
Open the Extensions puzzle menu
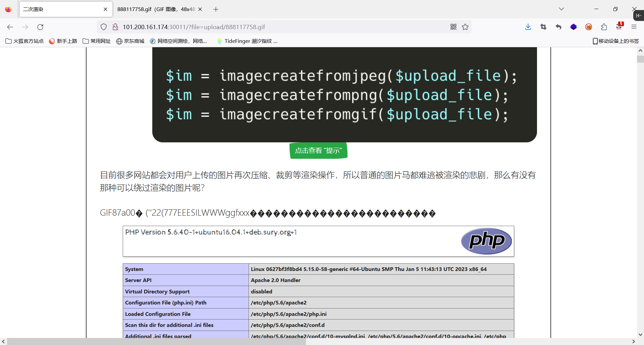[x=604, y=27]
